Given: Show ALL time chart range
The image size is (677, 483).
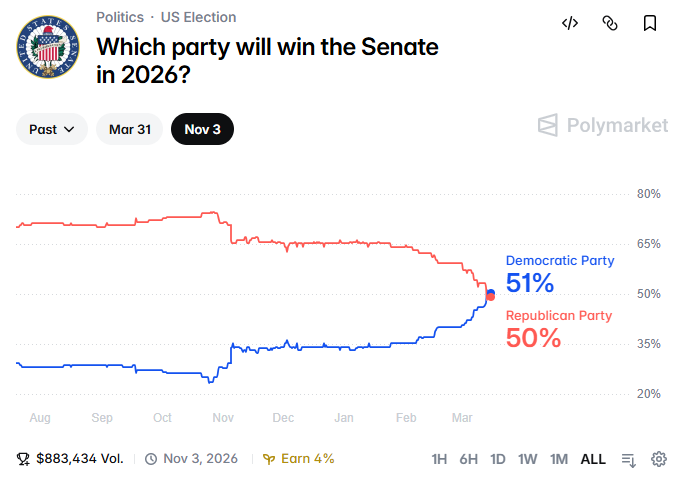Looking at the screenshot, I should (x=593, y=459).
